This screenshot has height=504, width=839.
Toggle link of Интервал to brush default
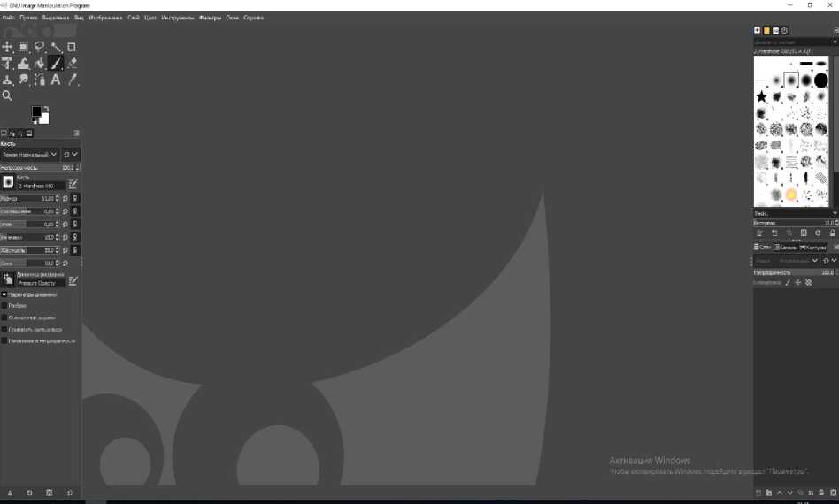coord(75,237)
